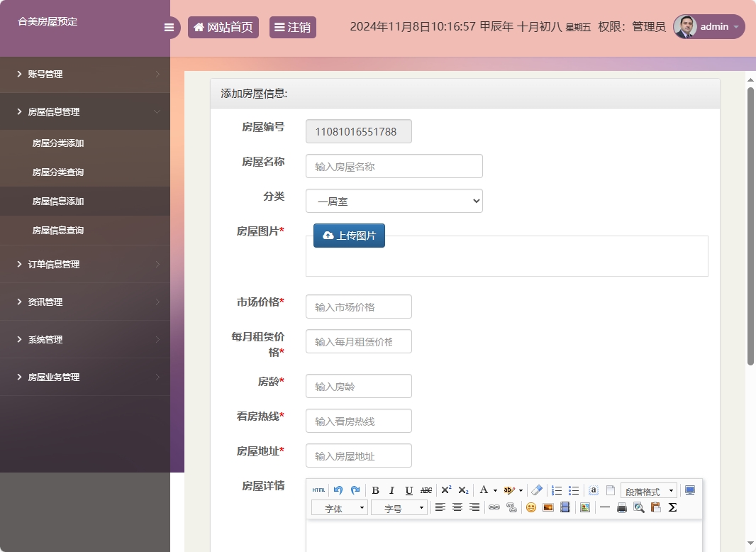Click the 房屋名称 input field
Viewport: 756px width, 552px height.
pos(394,166)
